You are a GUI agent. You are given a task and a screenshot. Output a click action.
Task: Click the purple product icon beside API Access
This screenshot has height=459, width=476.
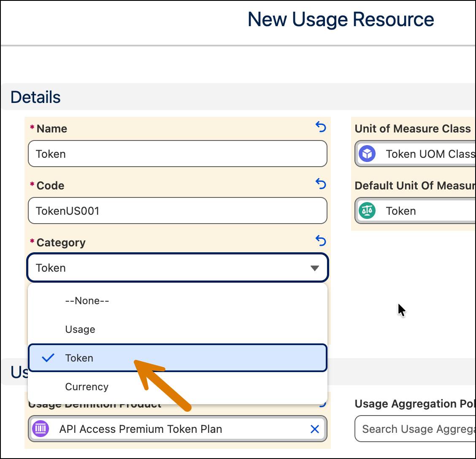click(x=41, y=429)
